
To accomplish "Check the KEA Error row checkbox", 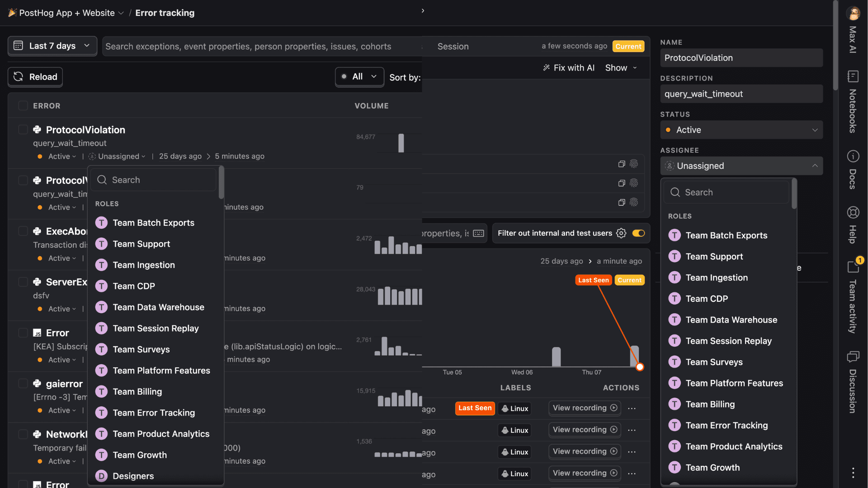I will (x=23, y=333).
